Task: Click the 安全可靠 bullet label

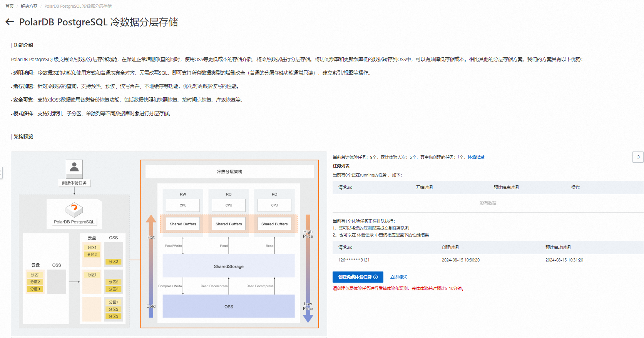Action: [23, 100]
